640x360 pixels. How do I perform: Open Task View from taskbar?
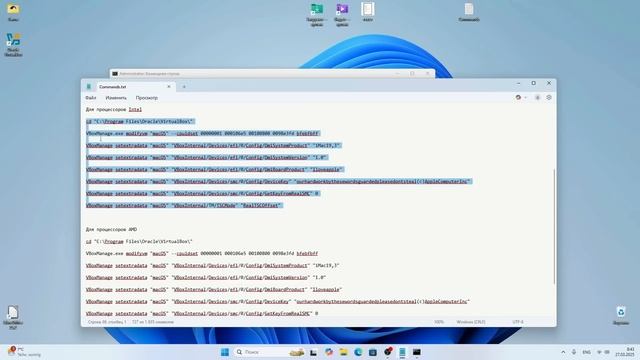tap(313, 352)
